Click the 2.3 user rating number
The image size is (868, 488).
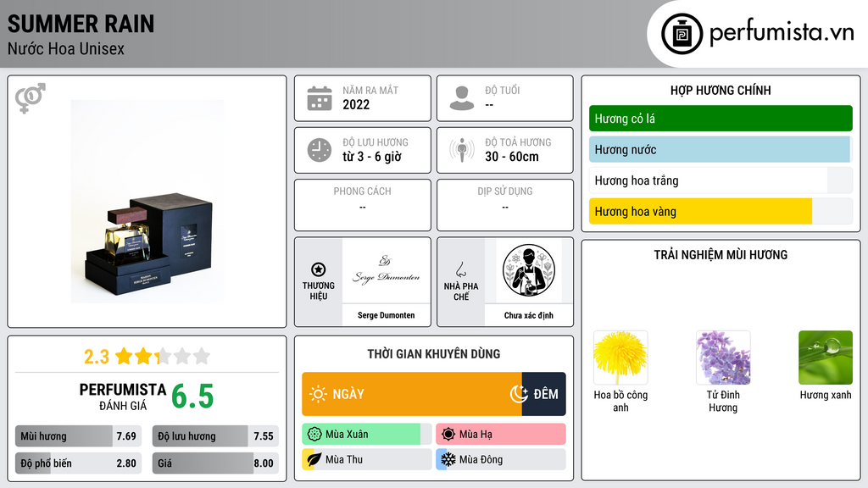tap(97, 357)
